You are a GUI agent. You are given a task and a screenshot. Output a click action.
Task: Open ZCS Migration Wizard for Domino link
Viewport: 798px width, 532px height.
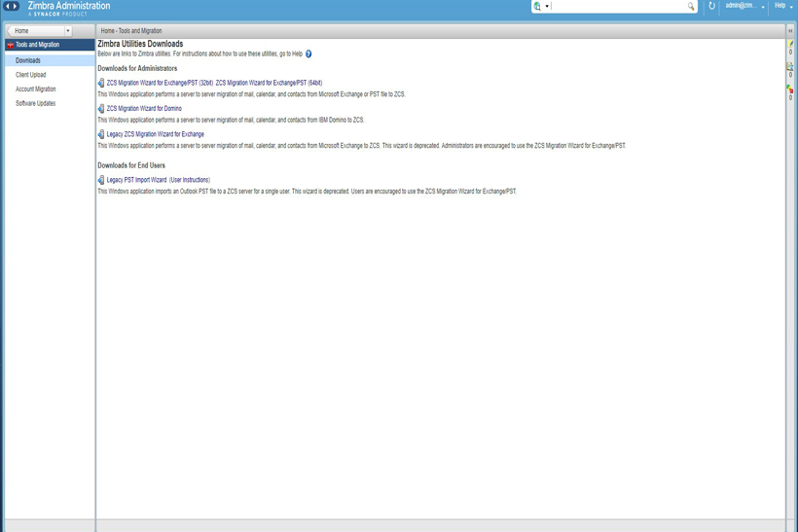144,108
